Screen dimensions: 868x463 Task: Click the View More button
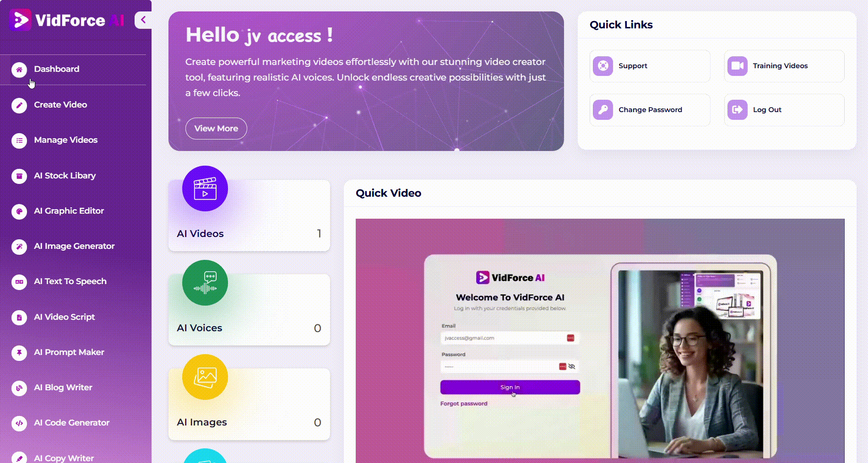click(216, 129)
